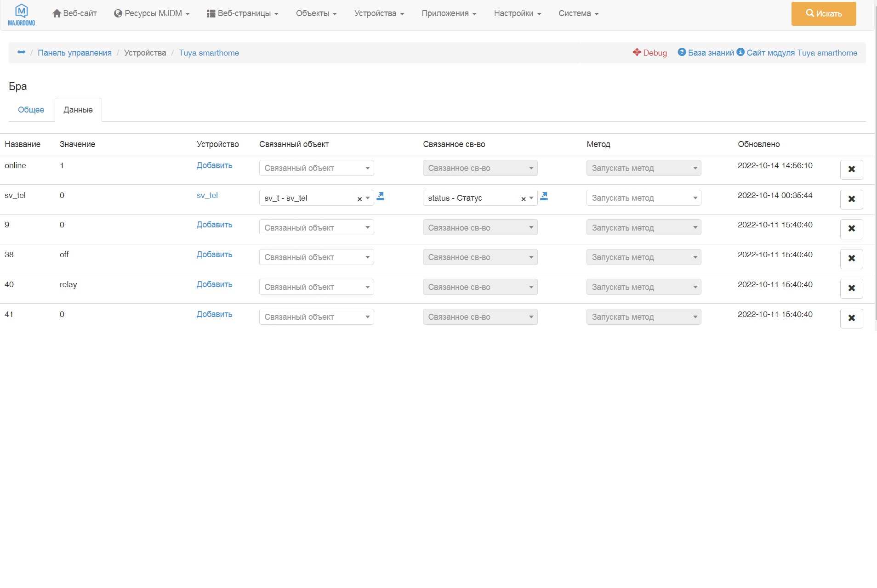Screen dimensions: 877x588
Task: Switch to the Общее tab
Action: [31, 110]
